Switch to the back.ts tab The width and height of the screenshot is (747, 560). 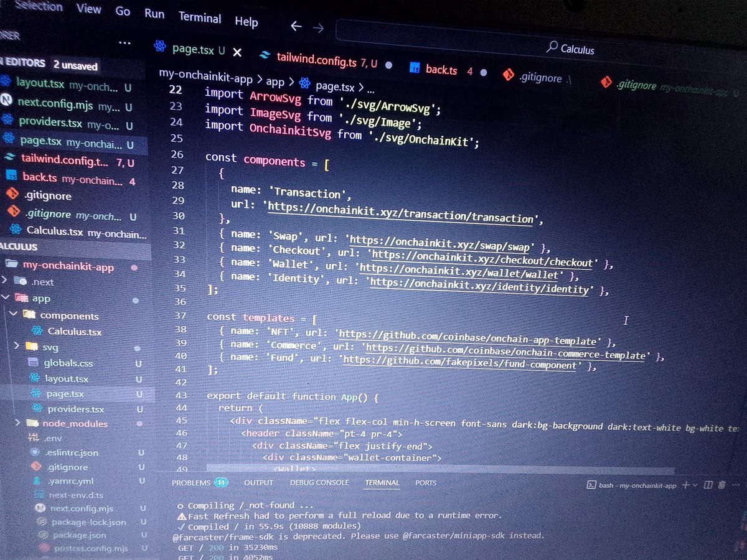[x=441, y=70]
